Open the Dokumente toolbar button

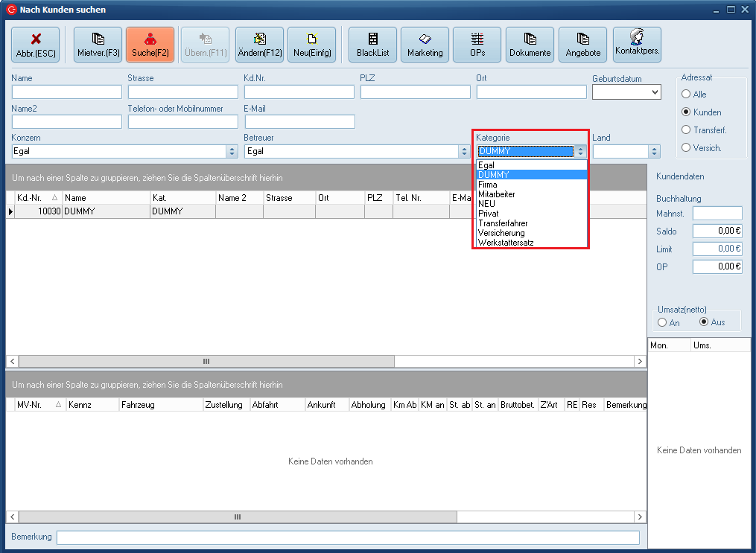[530, 45]
